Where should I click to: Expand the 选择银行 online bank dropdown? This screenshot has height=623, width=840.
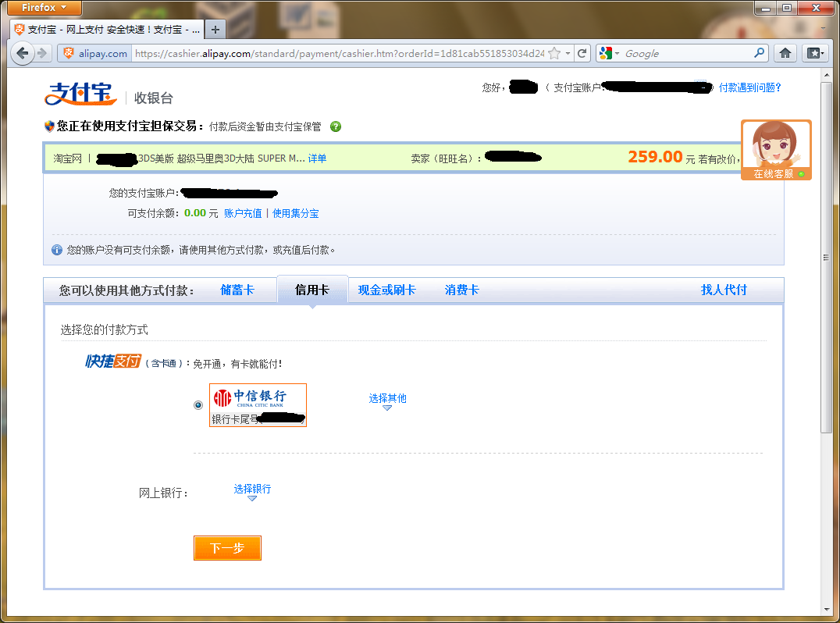click(x=252, y=492)
